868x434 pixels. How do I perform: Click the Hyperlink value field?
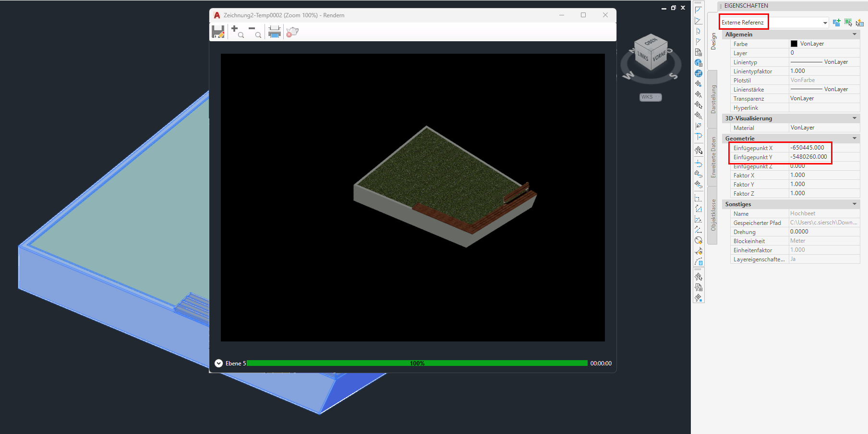(x=824, y=107)
